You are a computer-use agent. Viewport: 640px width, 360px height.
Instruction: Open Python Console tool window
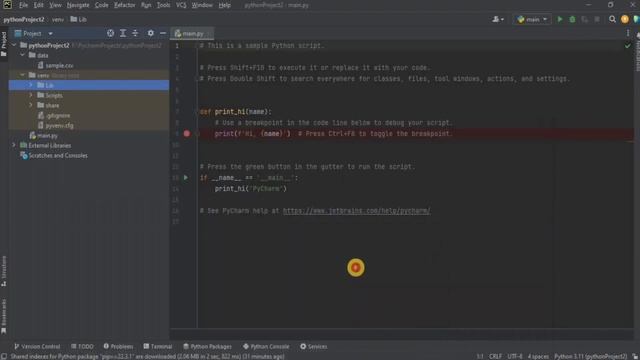pos(266,347)
